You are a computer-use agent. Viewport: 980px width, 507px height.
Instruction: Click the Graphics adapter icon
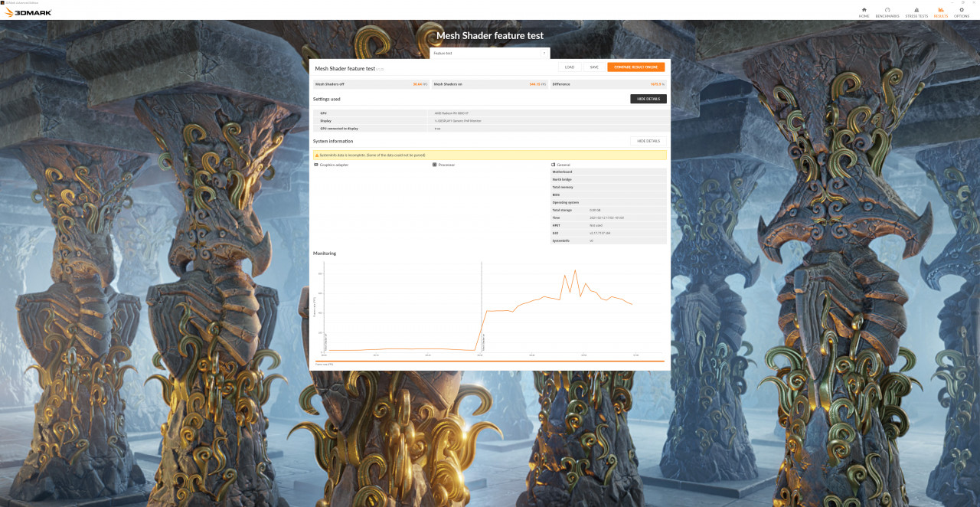[x=316, y=165]
